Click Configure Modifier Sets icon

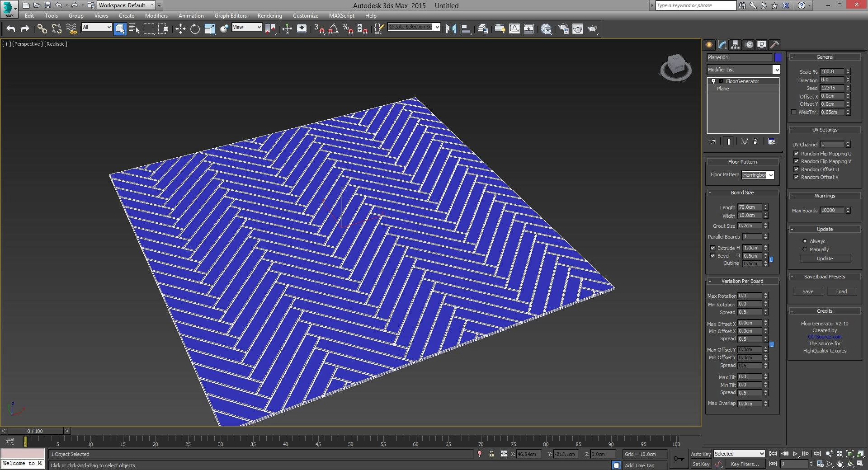[771, 141]
